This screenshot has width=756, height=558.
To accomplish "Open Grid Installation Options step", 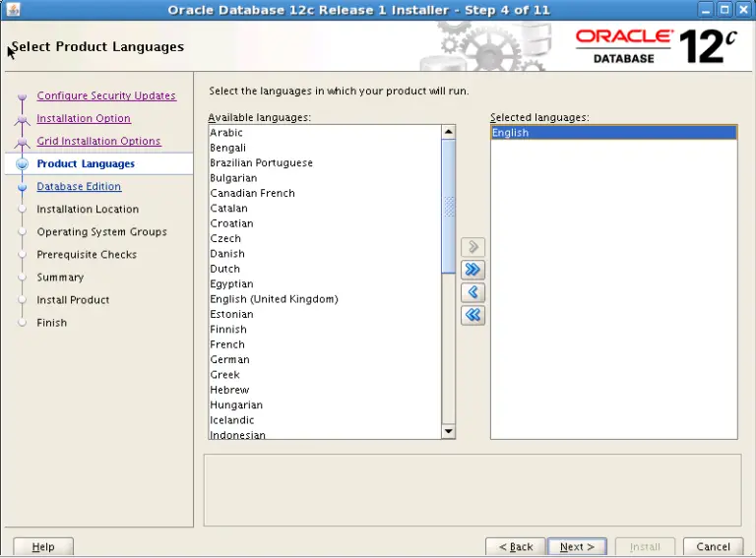I will point(98,141).
